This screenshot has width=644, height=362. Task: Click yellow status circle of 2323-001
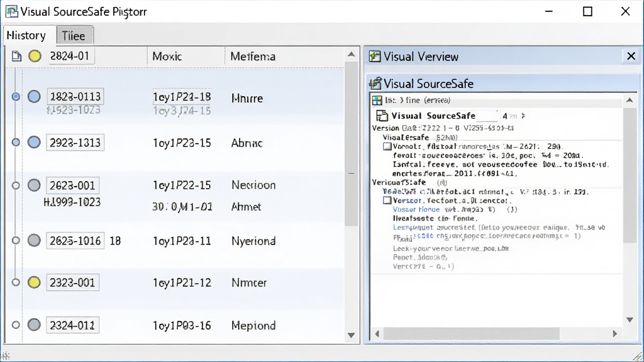[x=34, y=282]
